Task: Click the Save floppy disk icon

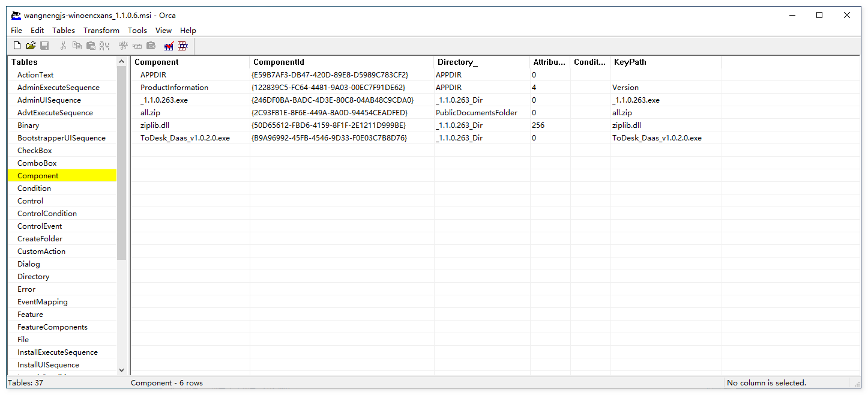Action: (44, 46)
